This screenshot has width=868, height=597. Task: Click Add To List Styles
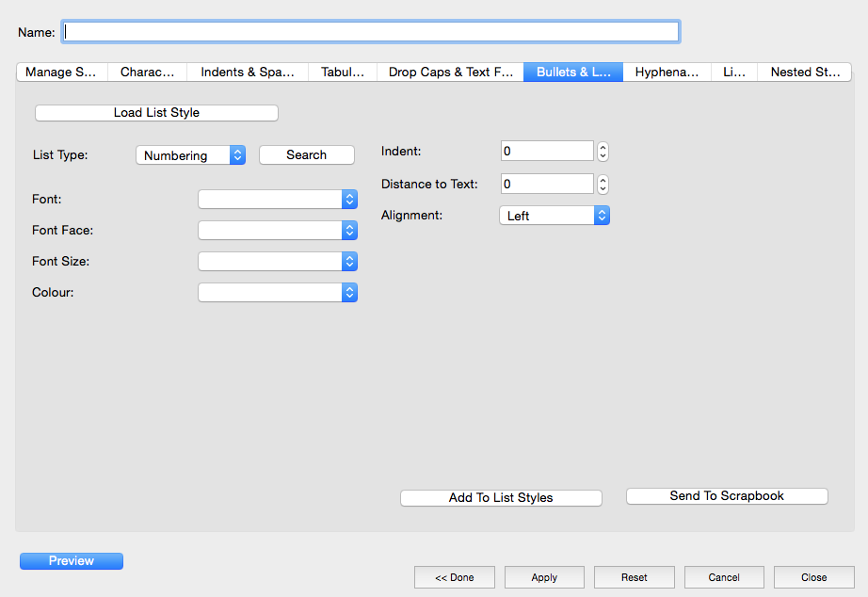[x=501, y=498]
